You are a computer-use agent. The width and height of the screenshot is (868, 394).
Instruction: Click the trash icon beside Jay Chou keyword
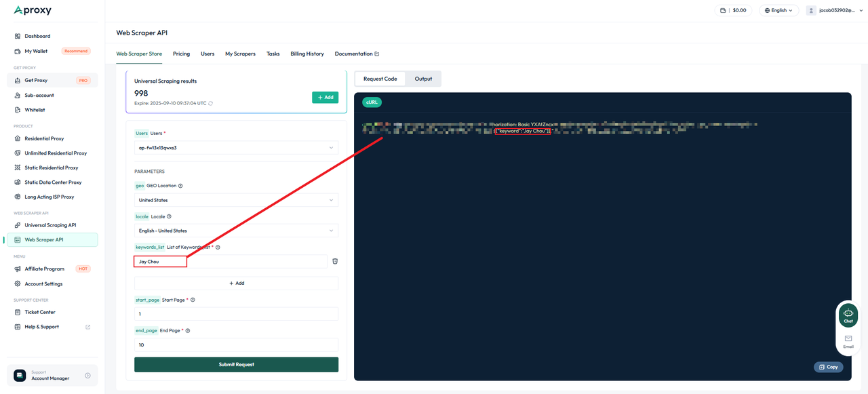(335, 261)
